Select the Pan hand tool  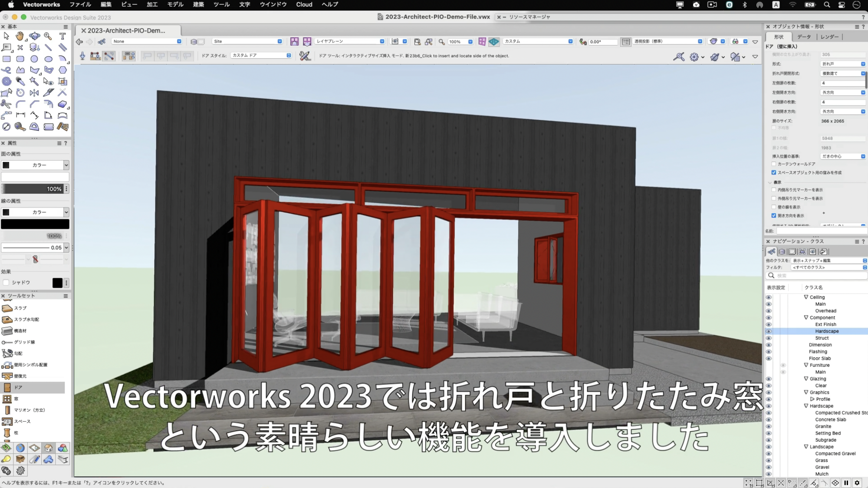pyautogui.click(x=20, y=36)
